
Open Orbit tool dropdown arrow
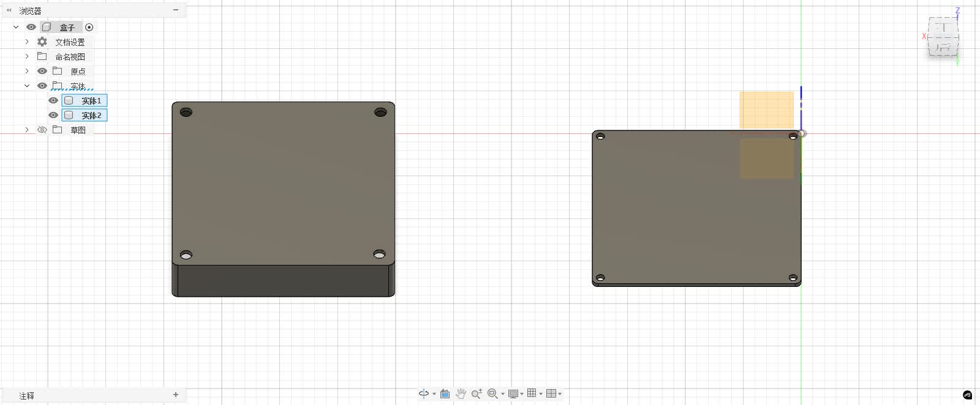pos(434,394)
